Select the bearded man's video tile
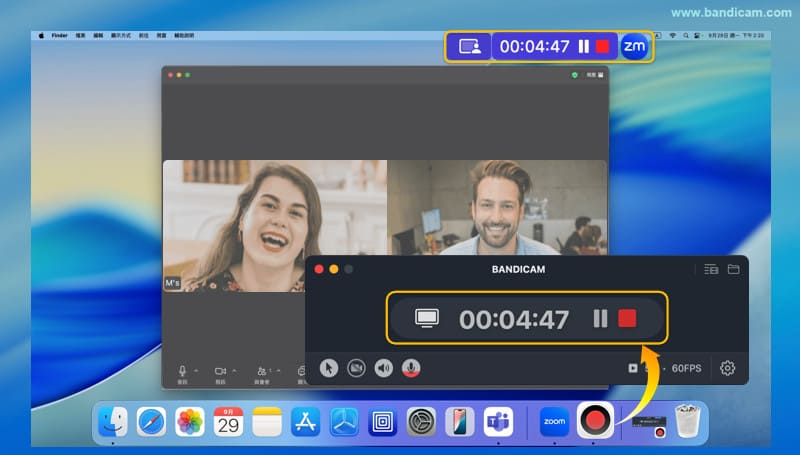Image resolution: width=800 pixels, height=455 pixels. 497,208
